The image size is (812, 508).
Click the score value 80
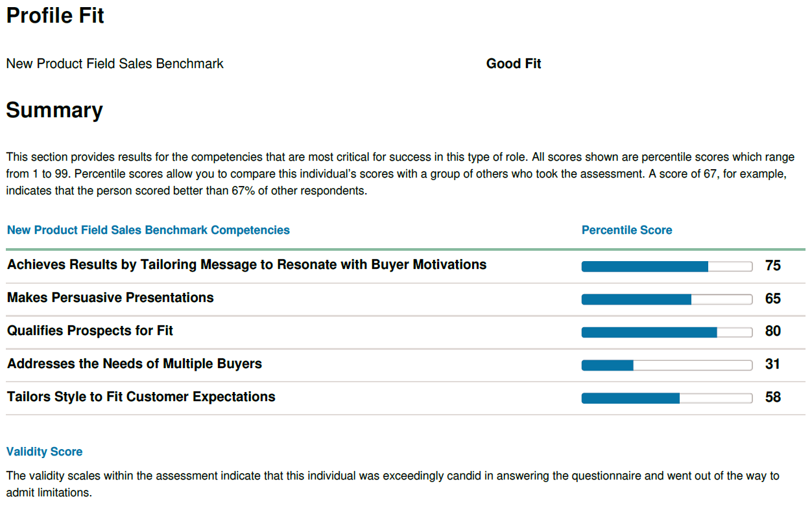773,331
